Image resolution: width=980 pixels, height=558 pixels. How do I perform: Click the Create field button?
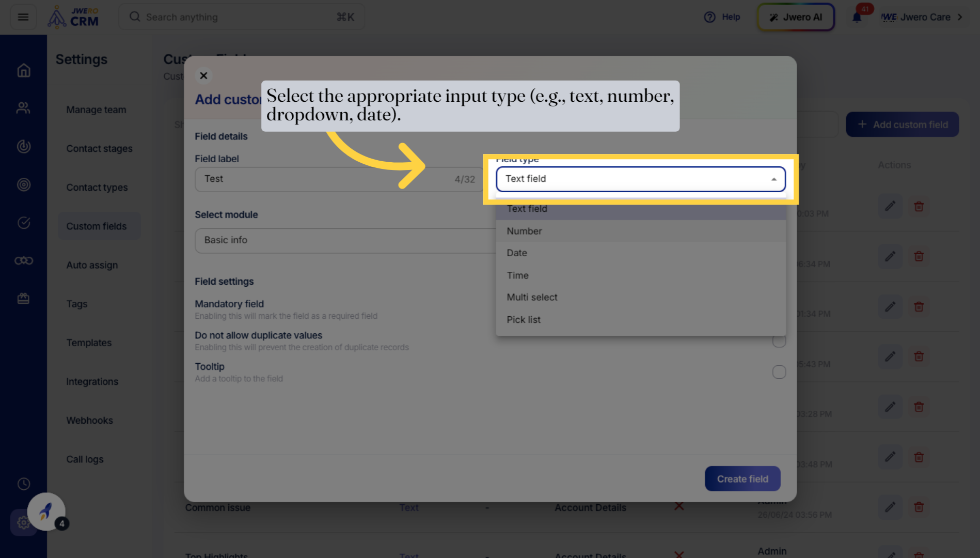tap(742, 478)
